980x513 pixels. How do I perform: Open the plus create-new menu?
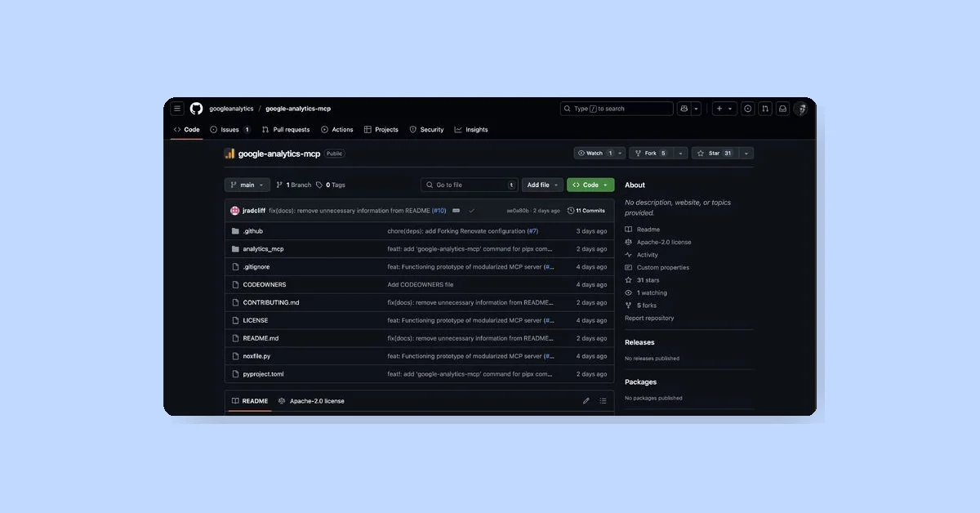point(724,109)
